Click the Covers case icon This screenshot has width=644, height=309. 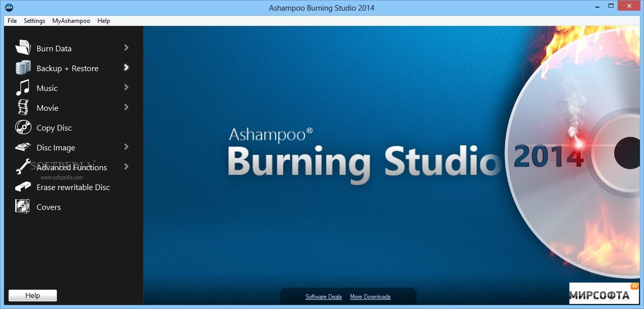(23, 206)
